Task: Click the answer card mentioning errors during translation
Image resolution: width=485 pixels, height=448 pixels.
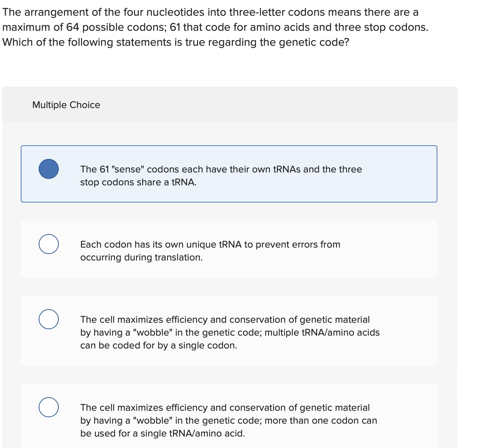Action: (229, 249)
